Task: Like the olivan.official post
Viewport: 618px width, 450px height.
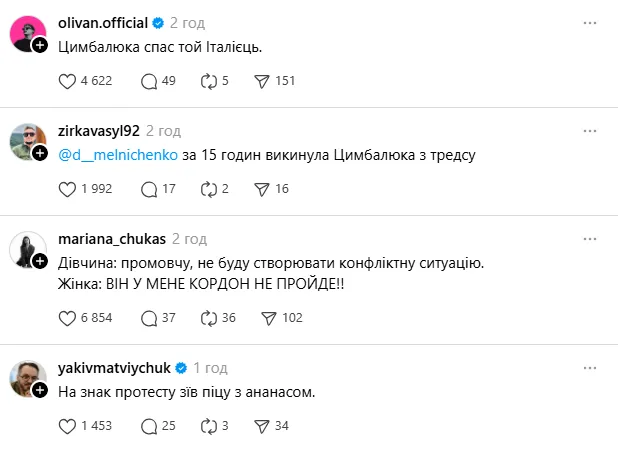Action: coord(69,80)
